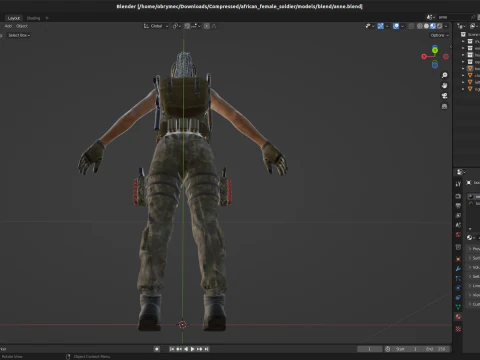Open the outliner display mode dropdown
480x360 pixels.
[x=474, y=26]
